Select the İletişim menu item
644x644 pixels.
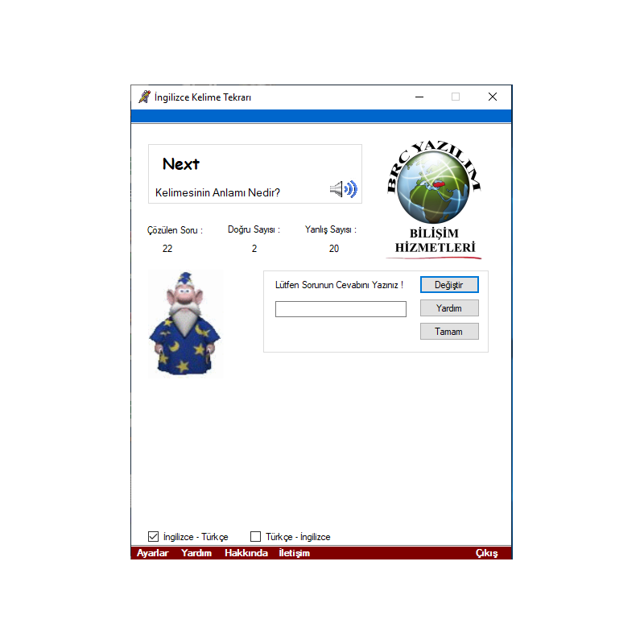294,553
